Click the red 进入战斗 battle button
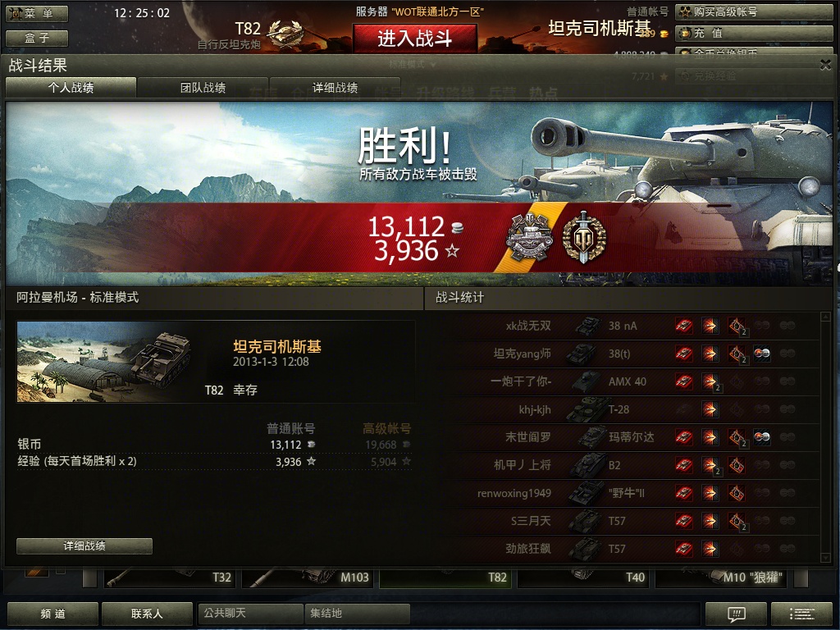Screen dimensions: 840x630 point(414,38)
